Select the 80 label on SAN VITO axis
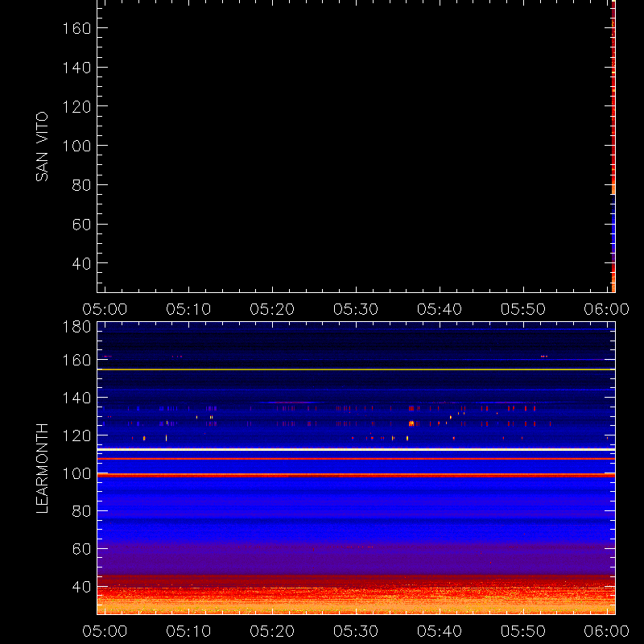Screen dimensions: 644x644 [x=81, y=185]
